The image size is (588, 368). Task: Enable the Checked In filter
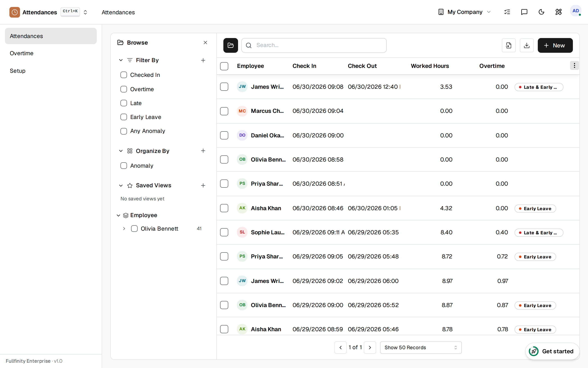[x=124, y=75]
